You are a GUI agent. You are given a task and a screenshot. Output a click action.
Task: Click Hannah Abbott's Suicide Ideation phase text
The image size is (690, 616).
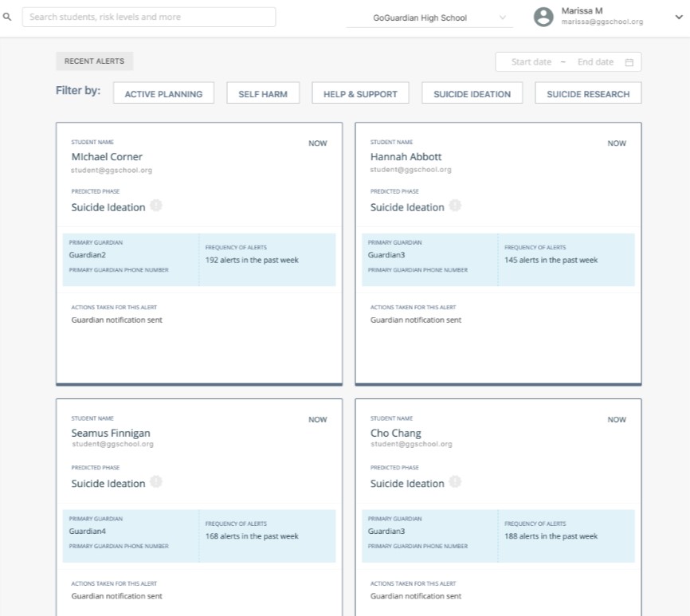coord(407,207)
